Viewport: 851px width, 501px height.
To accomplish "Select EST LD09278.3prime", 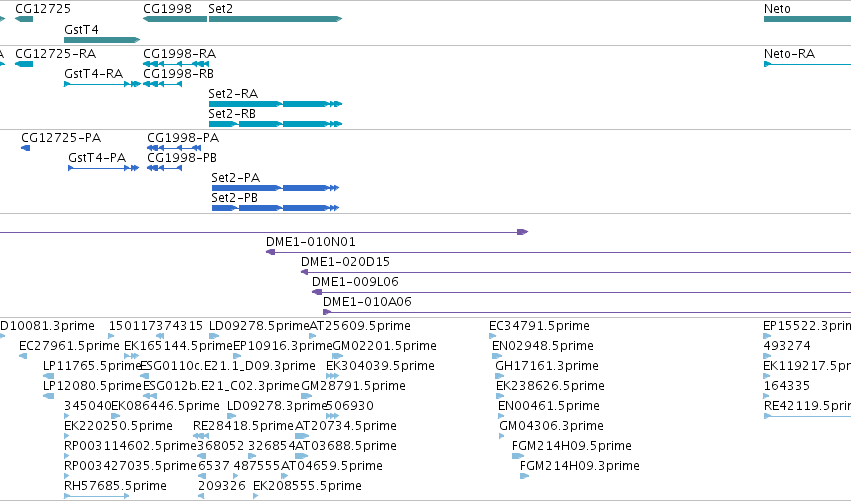I will [277, 407].
